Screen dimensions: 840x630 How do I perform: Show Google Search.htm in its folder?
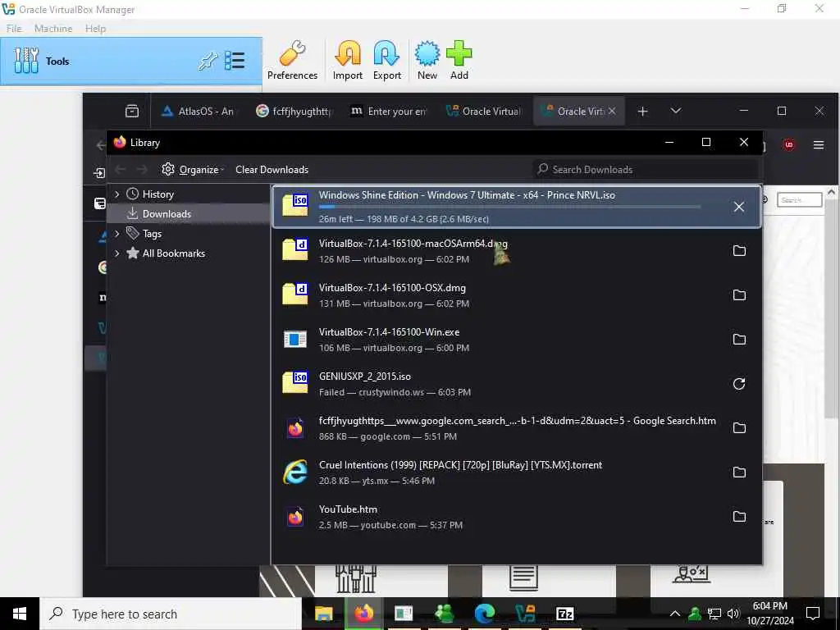pyautogui.click(x=739, y=428)
